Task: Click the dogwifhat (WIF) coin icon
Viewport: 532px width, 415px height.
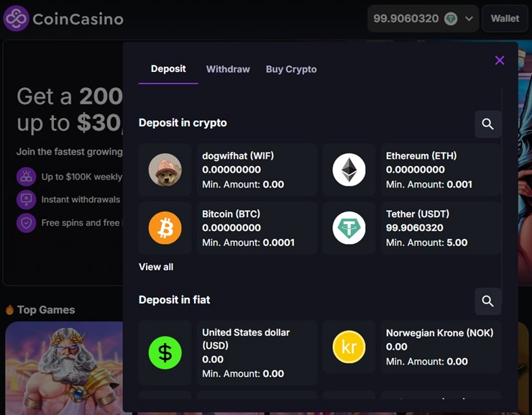Action: (165, 170)
